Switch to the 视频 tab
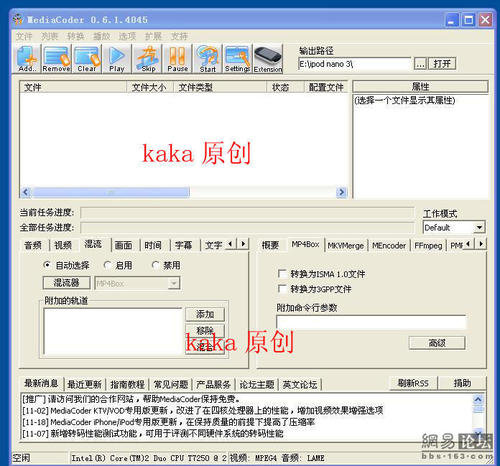 tap(63, 246)
